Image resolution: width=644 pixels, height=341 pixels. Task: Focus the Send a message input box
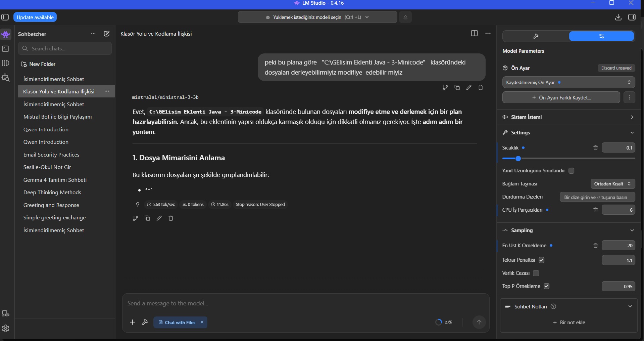[x=305, y=303]
